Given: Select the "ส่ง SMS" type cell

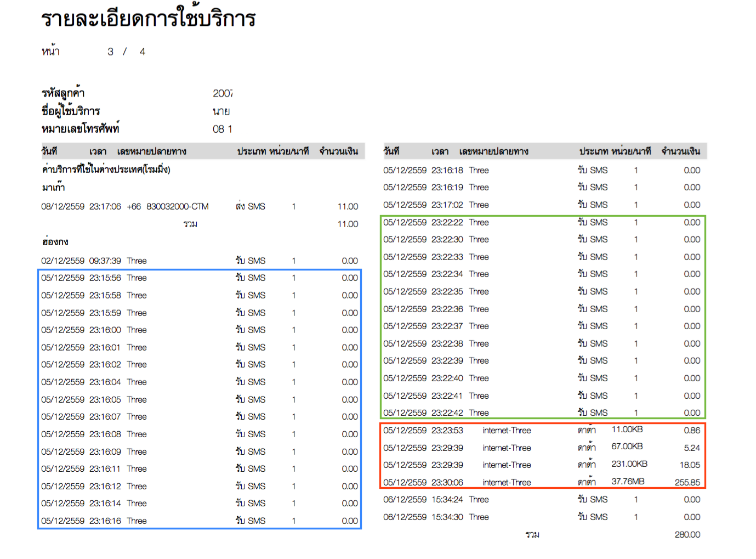Looking at the screenshot, I should pos(251,207).
